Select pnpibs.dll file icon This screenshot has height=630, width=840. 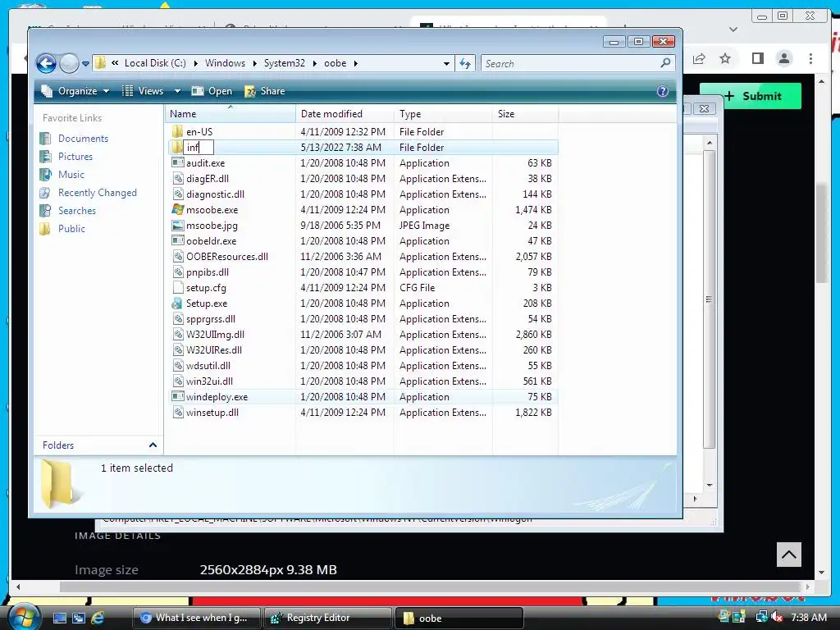point(177,272)
